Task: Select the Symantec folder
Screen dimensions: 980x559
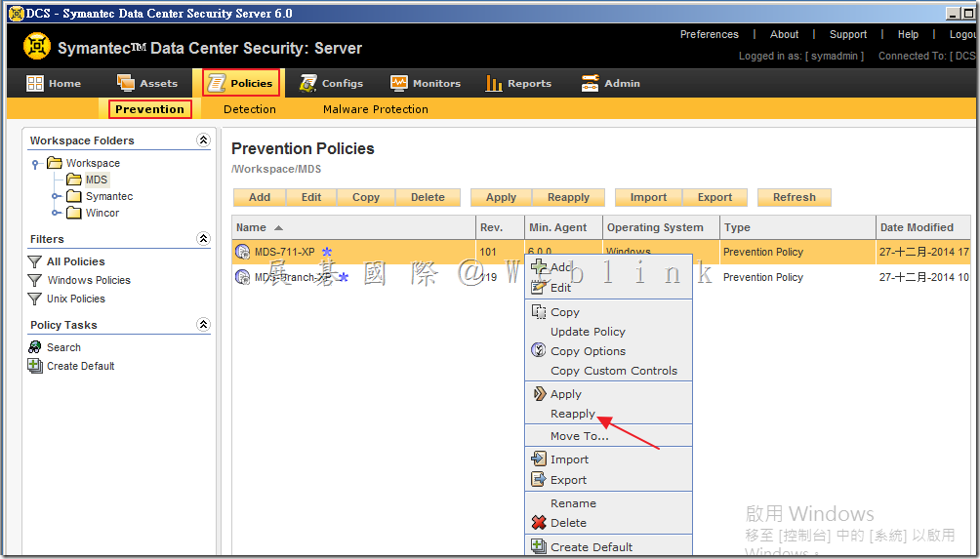Action: 100,196
